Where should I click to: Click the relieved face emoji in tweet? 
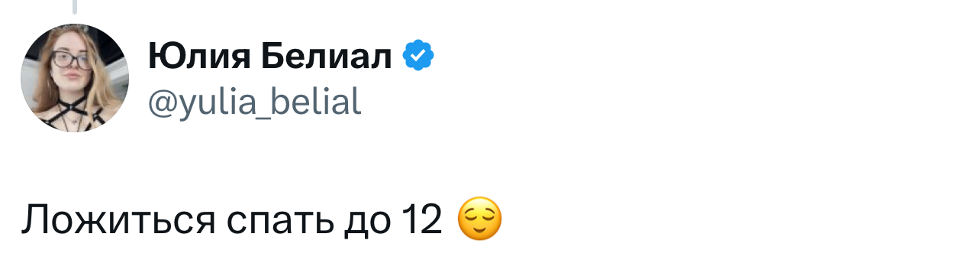click(x=479, y=219)
